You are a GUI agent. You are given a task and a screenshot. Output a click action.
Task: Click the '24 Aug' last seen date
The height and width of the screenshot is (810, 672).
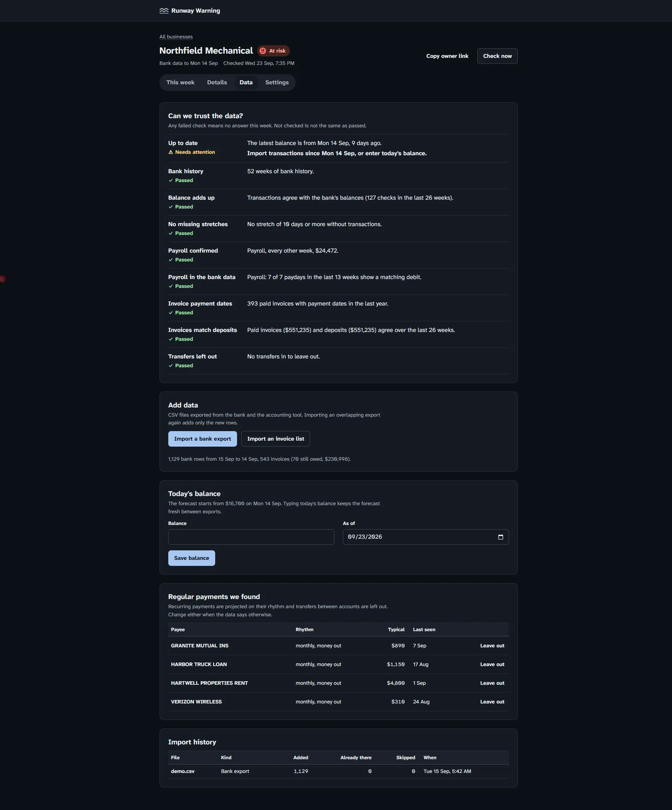pyautogui.click(x=421, y=702)
